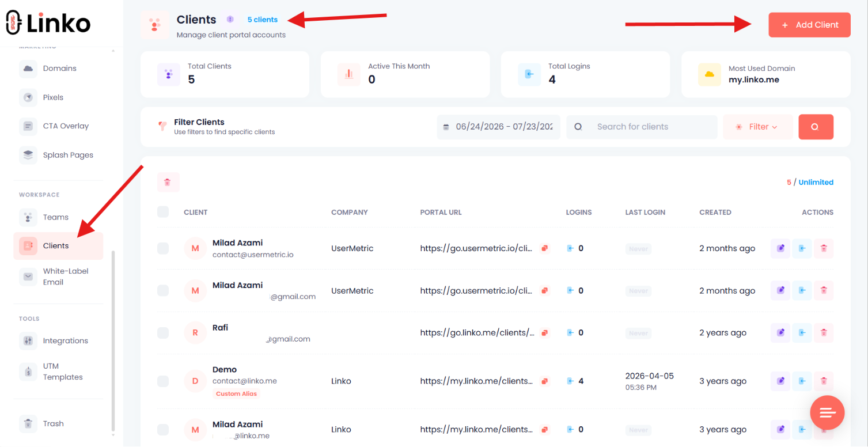Viewport: 868px width, 447px height.
Task: Delete the Rafi client
Action: tap(824, 332)
